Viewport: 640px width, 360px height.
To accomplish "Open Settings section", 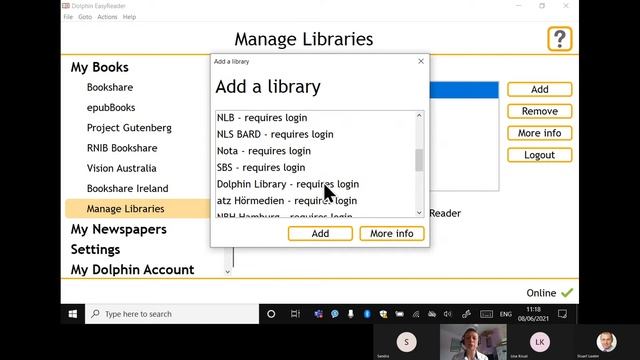I will [x=95, y=249].
